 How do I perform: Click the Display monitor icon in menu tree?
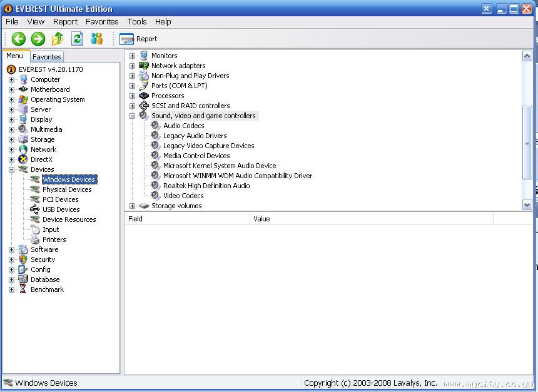click(x=23, y=119)
